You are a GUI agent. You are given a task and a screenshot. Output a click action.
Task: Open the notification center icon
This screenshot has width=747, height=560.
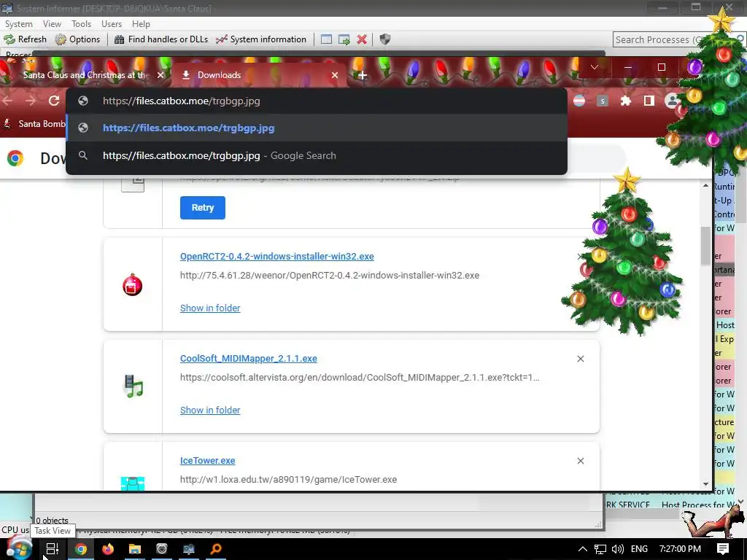click(x=723, y=549)
